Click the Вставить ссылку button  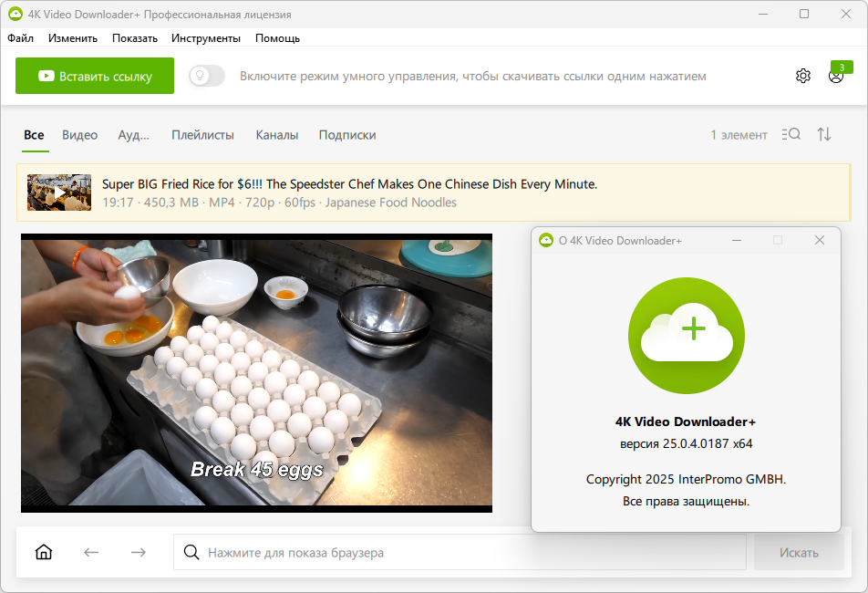pyautogui.click(x=95, y=76)
